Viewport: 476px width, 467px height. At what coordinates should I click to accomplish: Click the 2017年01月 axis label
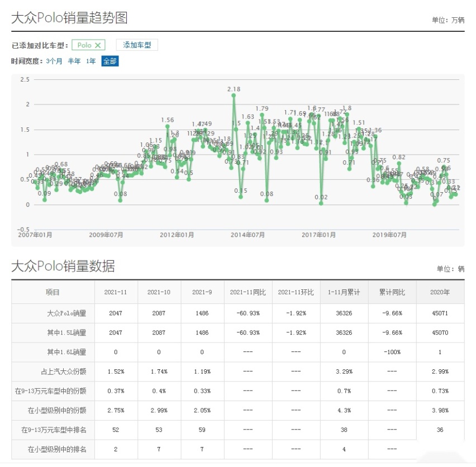[319, 235]
